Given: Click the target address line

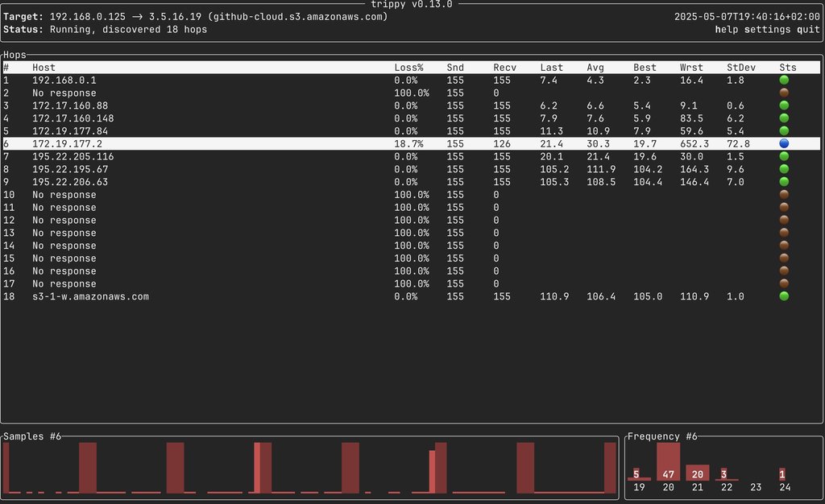Looking at the screenshot, I should pyautogui.click(x=195, y=16).
